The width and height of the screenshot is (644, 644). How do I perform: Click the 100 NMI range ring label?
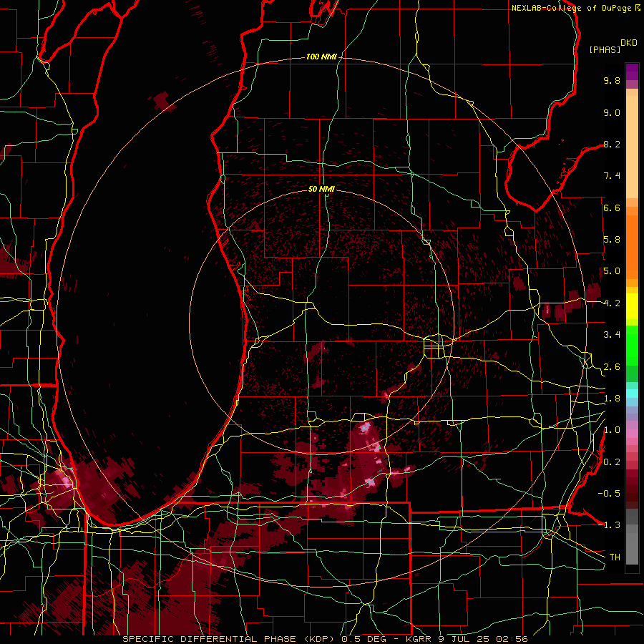tap(321, 57)
